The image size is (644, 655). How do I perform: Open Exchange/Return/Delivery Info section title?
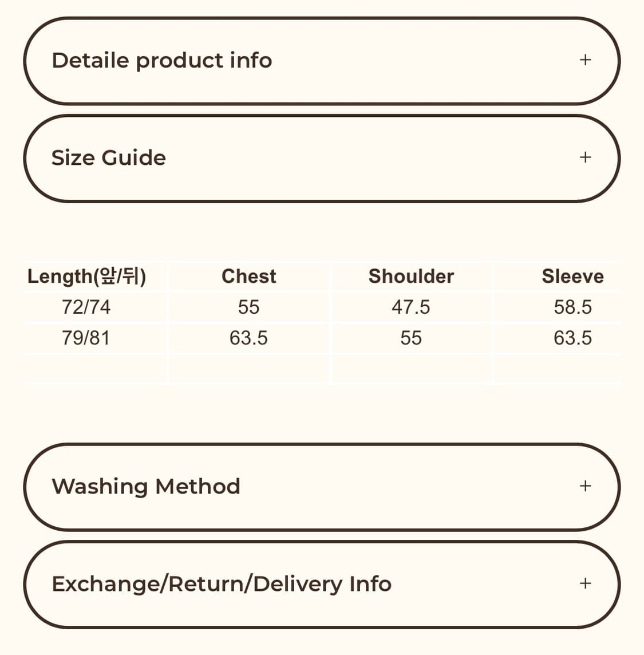tap(222, 584)
